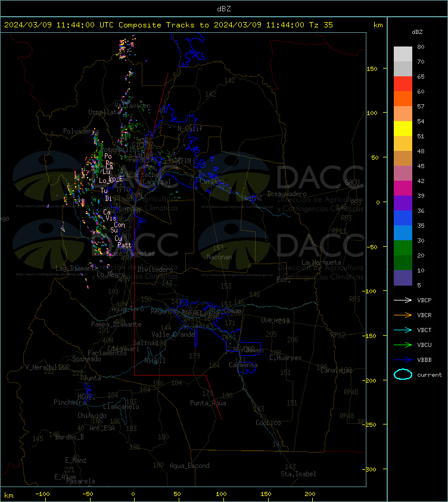Select the light gray 70-80 dBZ swatch
The height and width of the screenshot is (502, 448).
(x=403, y=54)
